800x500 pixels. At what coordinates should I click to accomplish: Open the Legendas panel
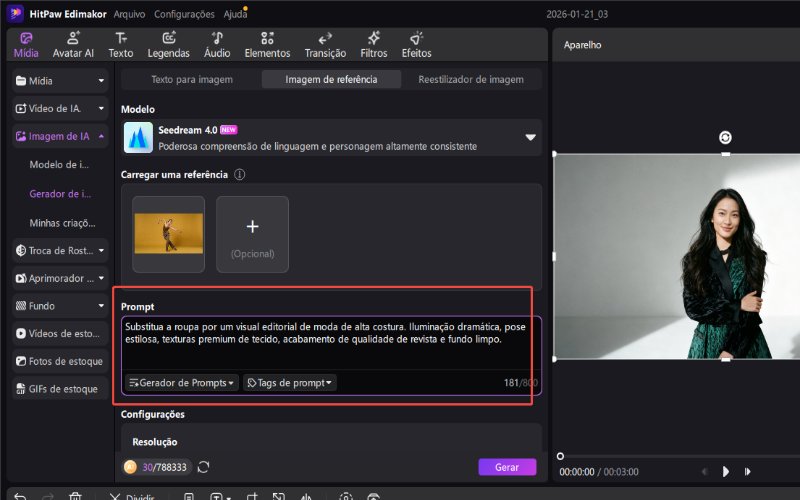tap(168, 45)
